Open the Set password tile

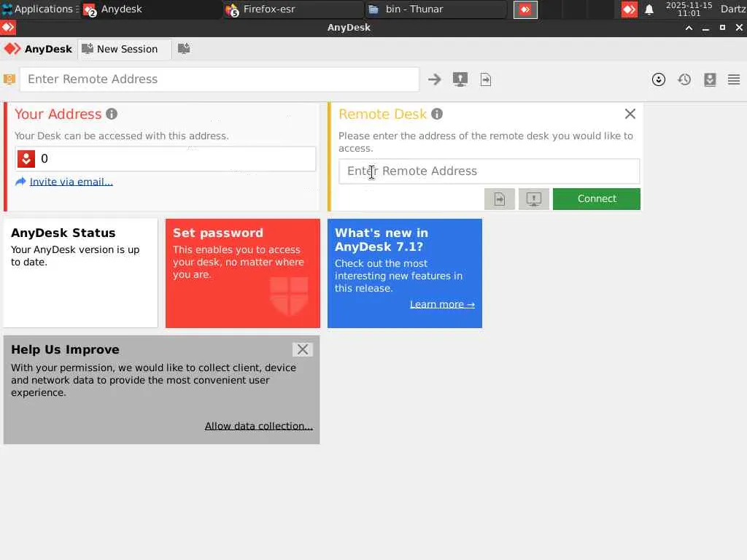pos(242,273)
